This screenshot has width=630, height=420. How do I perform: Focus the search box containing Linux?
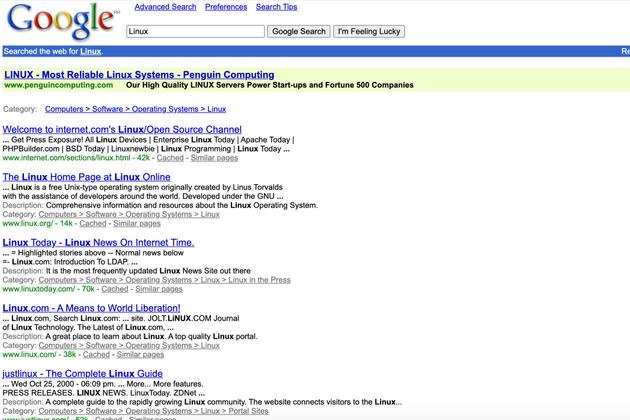(x=195, y=31)
